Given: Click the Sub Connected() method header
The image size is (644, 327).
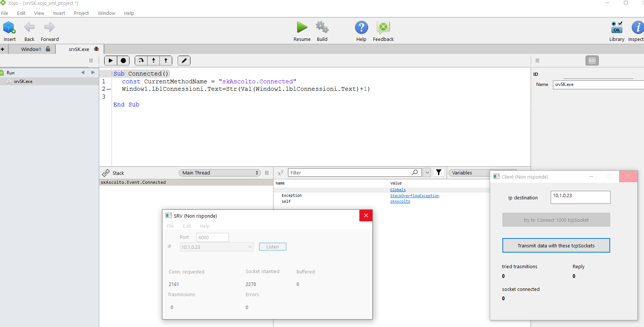Looking at the screenshot, I should tap(141, 74).
